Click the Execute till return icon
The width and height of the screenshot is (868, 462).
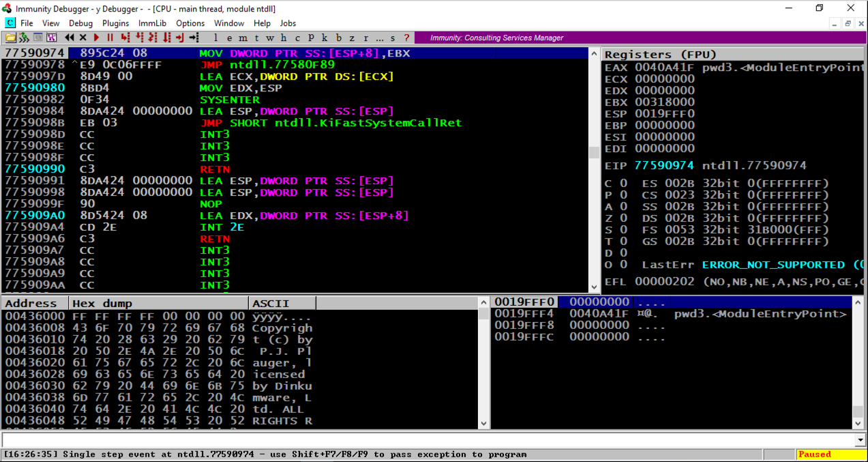[x=180, y=38]
